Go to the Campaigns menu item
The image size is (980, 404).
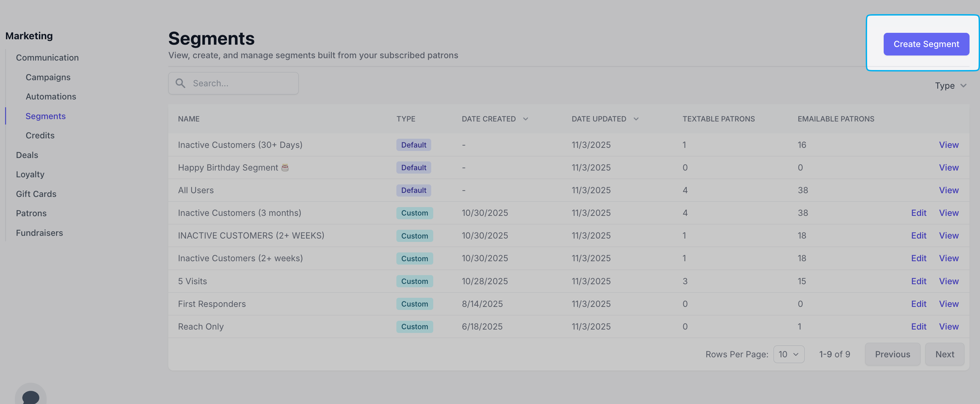point(48,77)
